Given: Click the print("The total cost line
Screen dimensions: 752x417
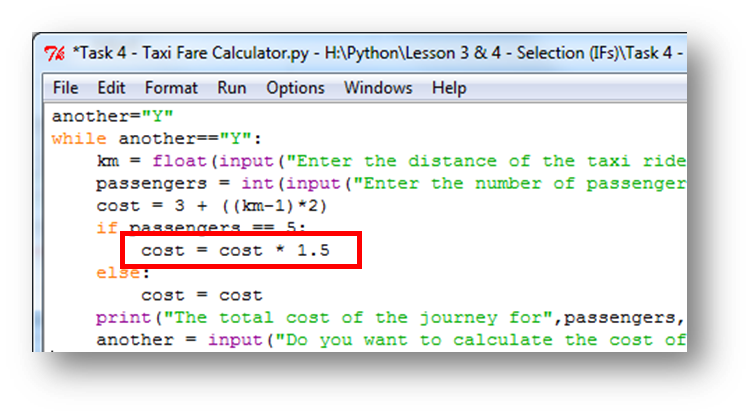Looking at the screenshot, I should (x=390, y=318).
